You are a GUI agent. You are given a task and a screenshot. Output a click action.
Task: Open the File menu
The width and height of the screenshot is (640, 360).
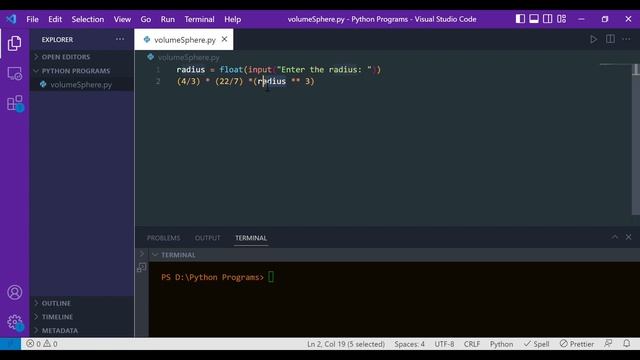coord(32,19)
